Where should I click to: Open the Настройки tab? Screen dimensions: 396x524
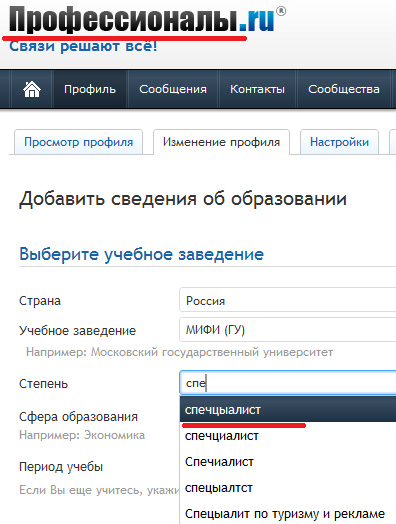point(339,142)
